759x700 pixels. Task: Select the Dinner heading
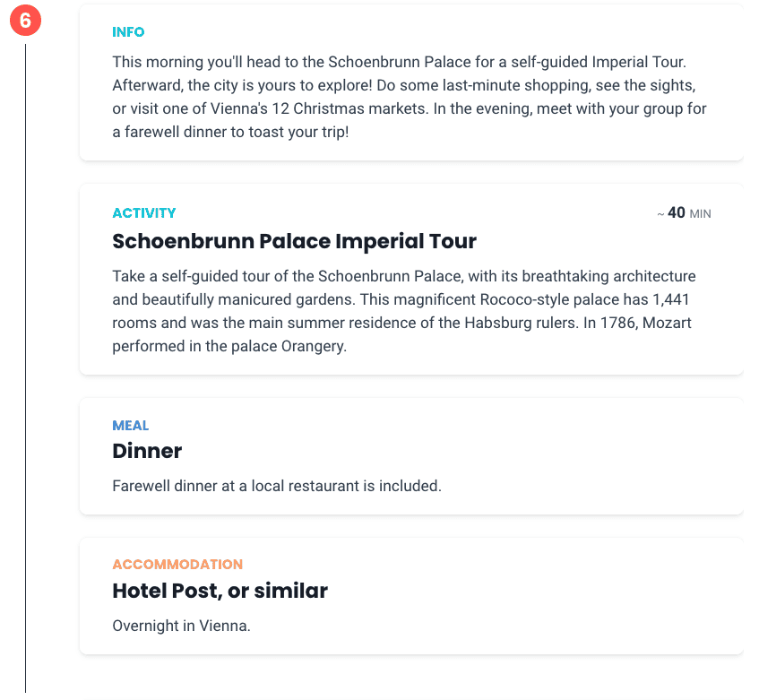(x=147, y=451)
